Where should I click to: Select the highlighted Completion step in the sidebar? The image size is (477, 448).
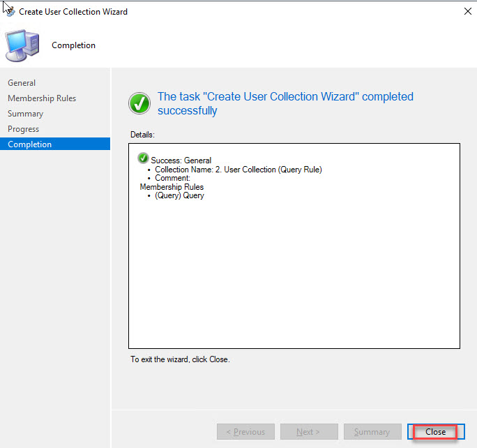29,144
